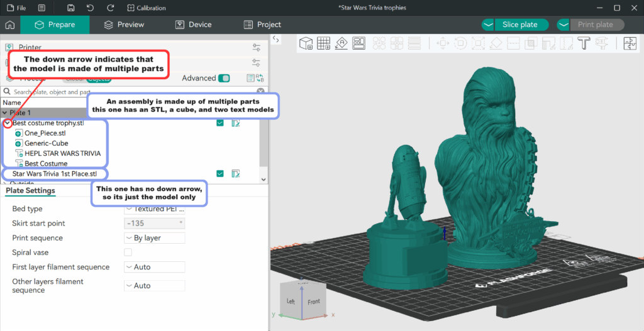Open the Slice plate options arrow

pyautogui.click(x=488, y=24)
